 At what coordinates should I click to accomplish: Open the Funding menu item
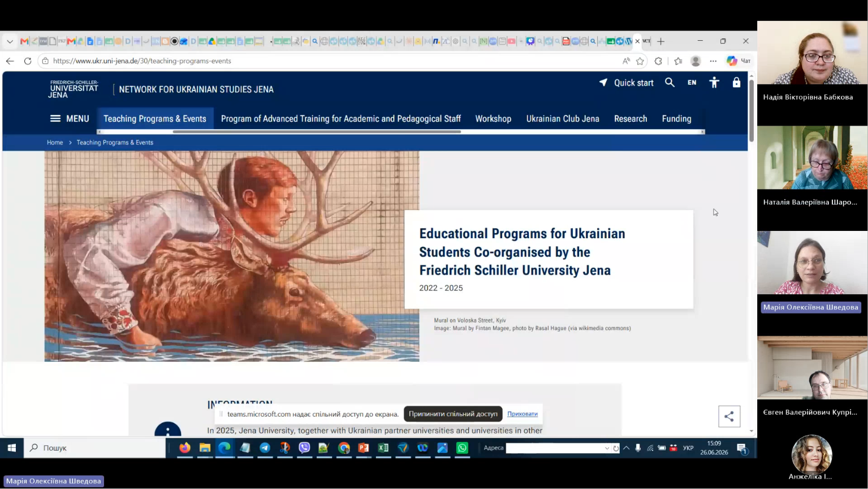(677, 118)
